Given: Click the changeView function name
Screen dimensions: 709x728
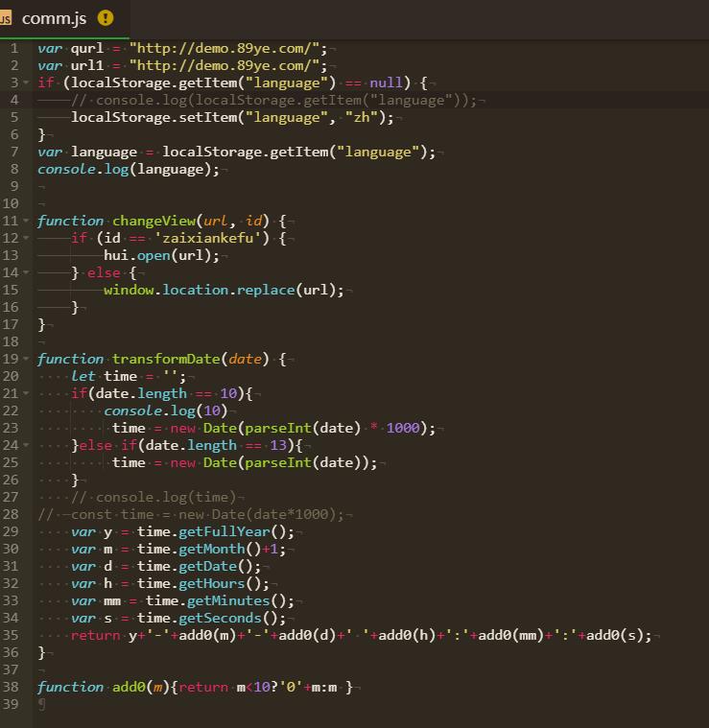Looking at the screenshot, I should click(x=154, y=221).
